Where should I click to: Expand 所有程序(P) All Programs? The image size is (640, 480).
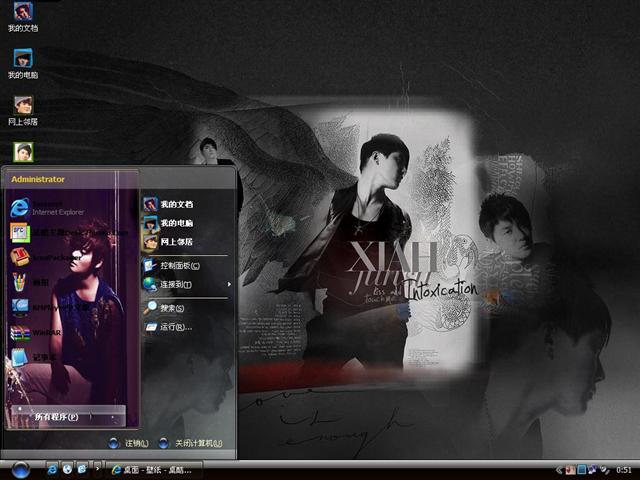pyautogui.click(x=68, y=416)
